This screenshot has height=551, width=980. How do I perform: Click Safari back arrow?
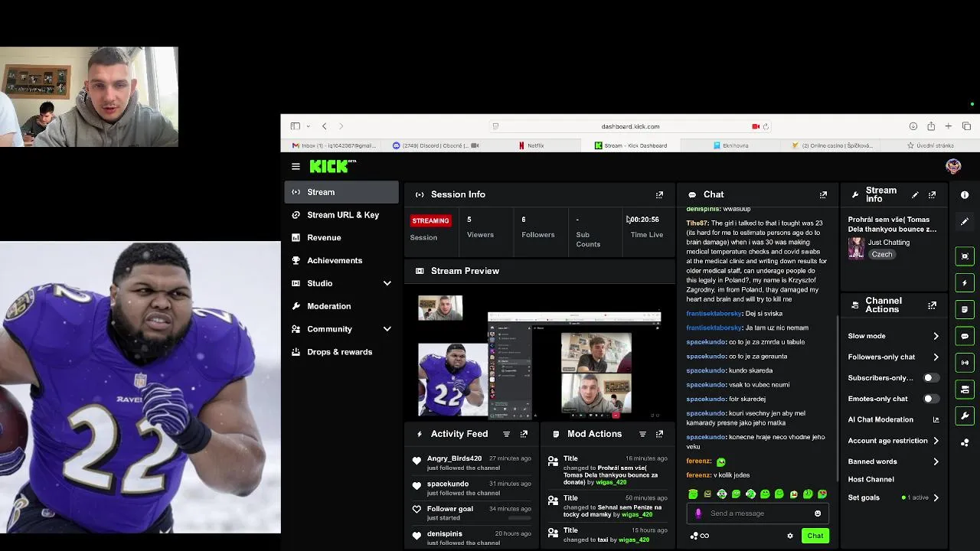[x=324, y=126]
